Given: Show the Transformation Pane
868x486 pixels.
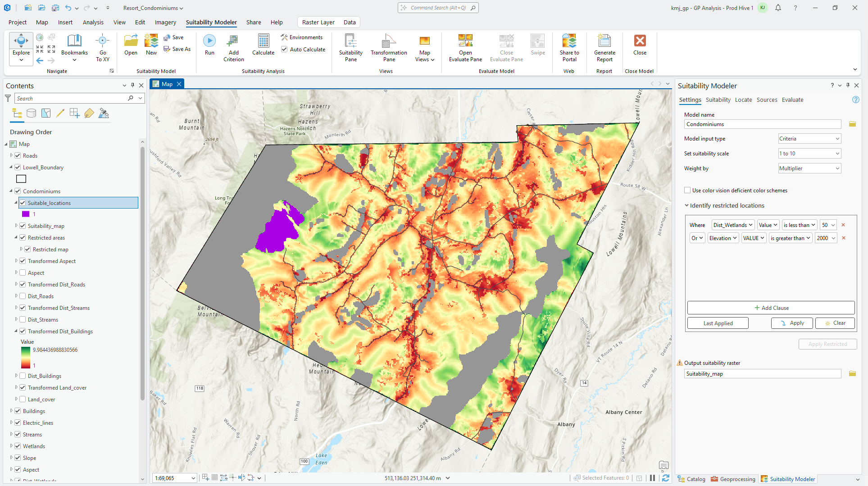Looking at the screenshot, I should pyautogui.click(x=389, y=48).
